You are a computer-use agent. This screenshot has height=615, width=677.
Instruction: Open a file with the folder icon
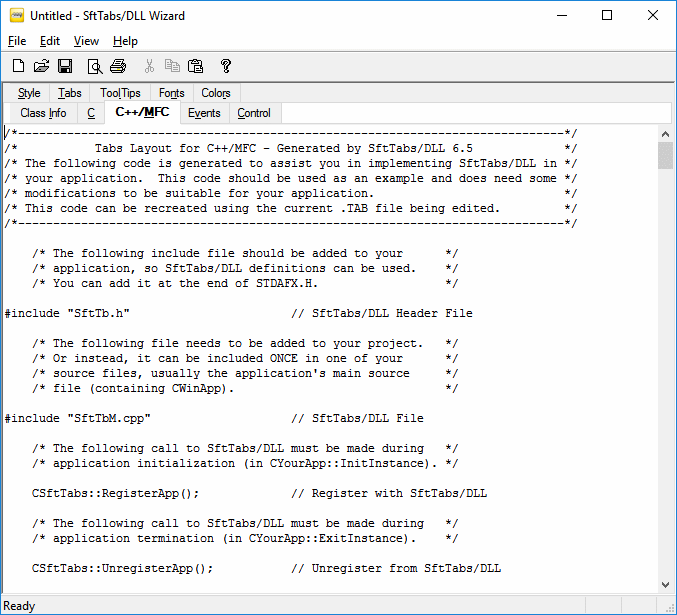[x=41, y=66]
